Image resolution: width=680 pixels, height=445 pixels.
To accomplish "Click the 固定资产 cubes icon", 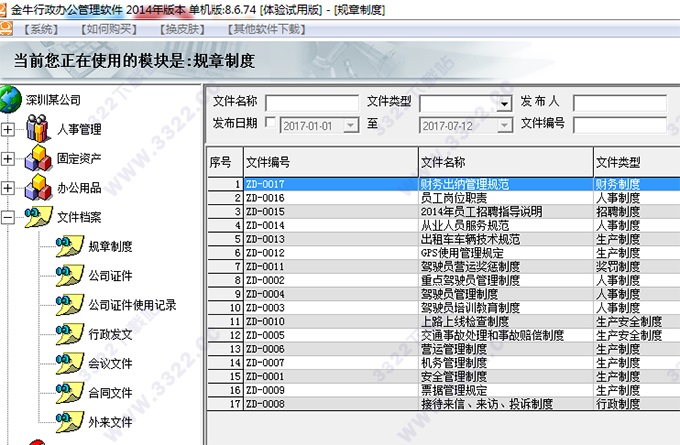I will coord(38,158).
